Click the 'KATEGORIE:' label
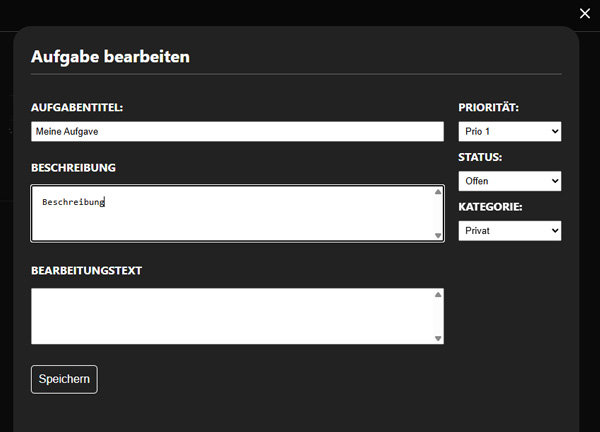 490,207
